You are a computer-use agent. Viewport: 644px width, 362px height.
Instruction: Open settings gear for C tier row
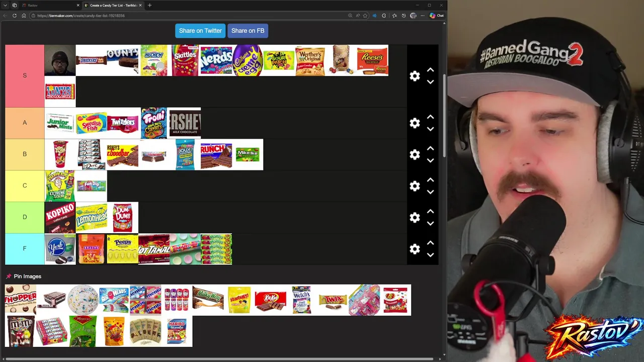point(415,186)
